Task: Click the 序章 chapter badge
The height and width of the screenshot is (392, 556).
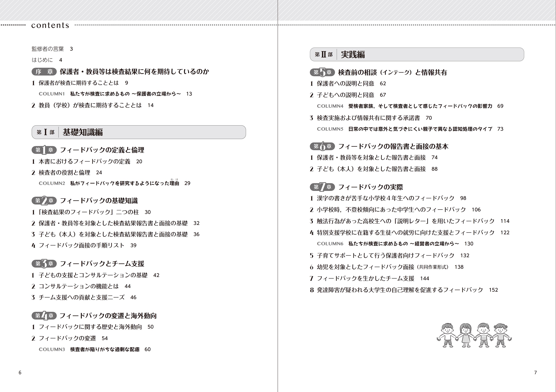Action: [44, 72]
